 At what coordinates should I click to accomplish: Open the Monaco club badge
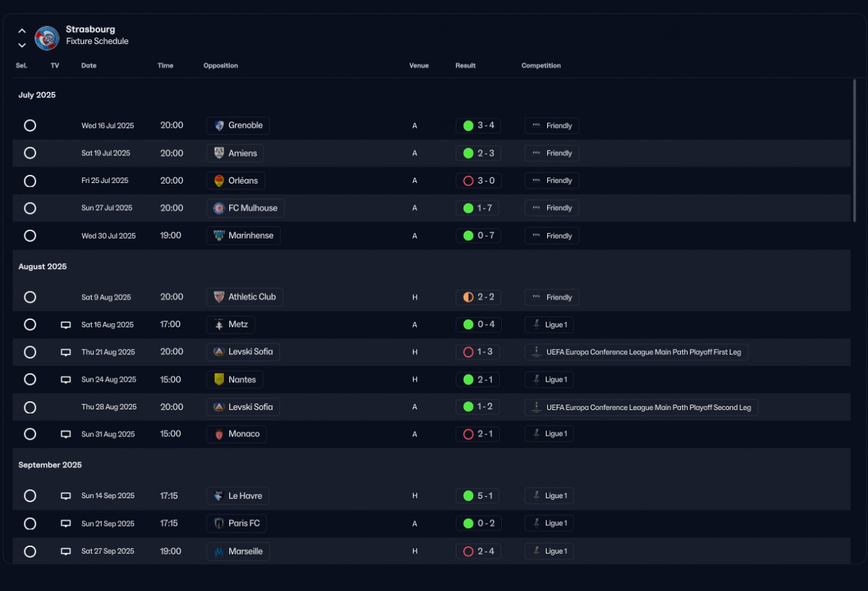coord(219,434)
